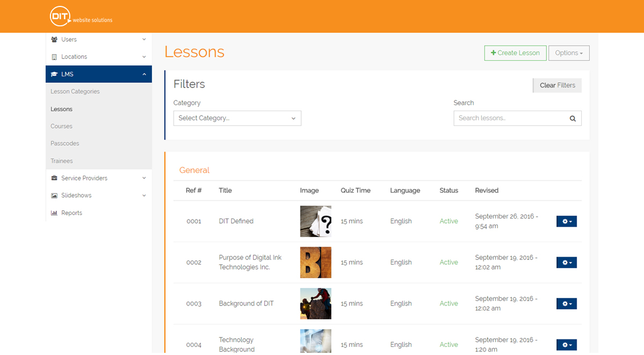Expand the Service Providers chevron

tap(144, 178)
